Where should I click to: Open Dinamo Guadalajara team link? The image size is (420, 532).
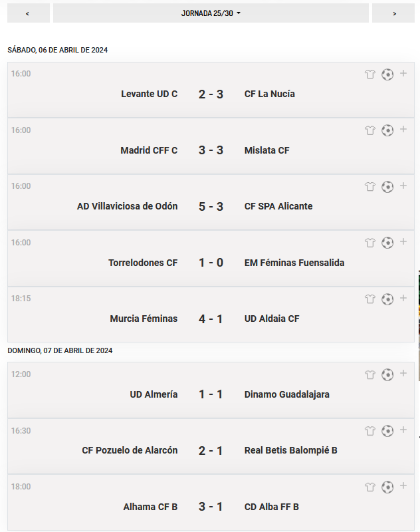coord(287,394)
